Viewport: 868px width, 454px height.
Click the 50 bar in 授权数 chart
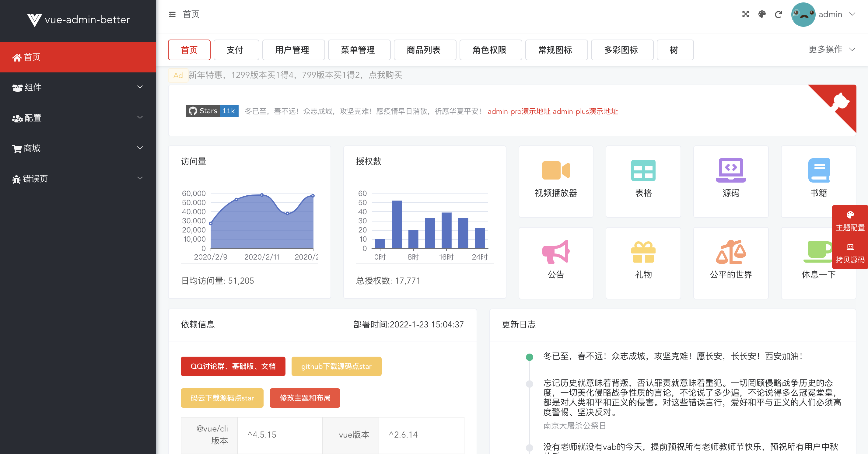tap(397, 224)
